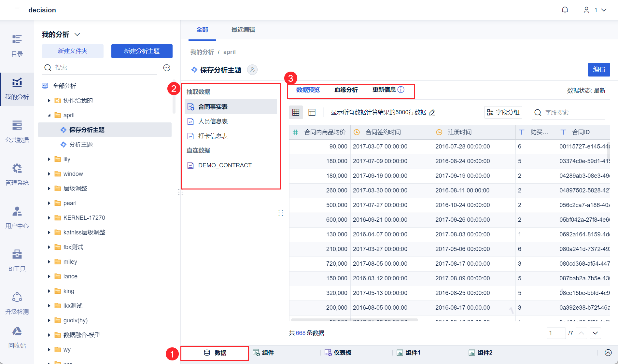Image resolution: width=618 pixels, height=364 pixels.
Task: Expand the KERNEL-17270 folder
Action: pos(49,218)
